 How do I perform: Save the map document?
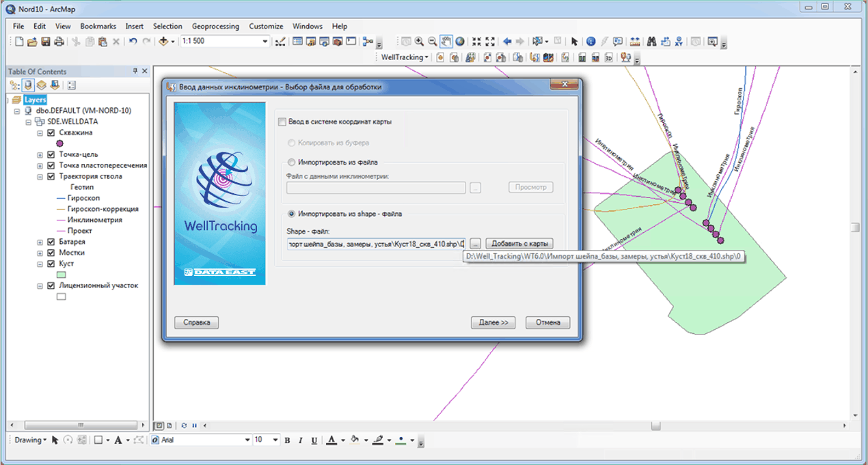tap(46, 42)
